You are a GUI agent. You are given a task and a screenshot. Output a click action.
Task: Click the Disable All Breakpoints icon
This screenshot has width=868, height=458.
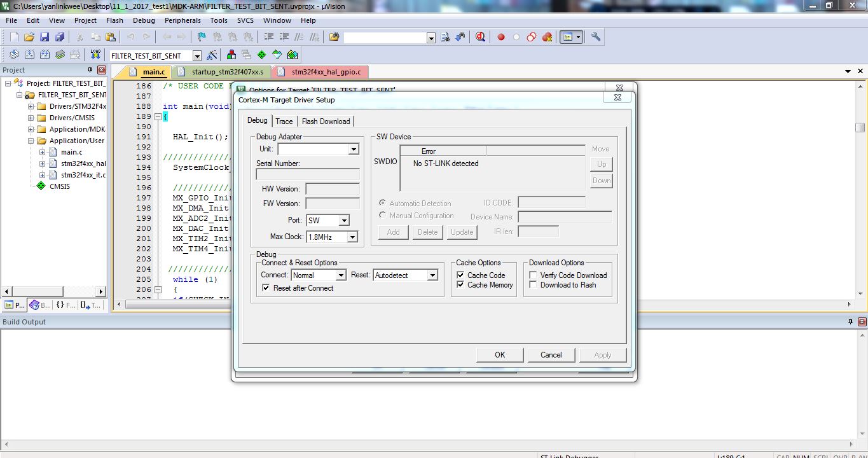tap(532, 38)
